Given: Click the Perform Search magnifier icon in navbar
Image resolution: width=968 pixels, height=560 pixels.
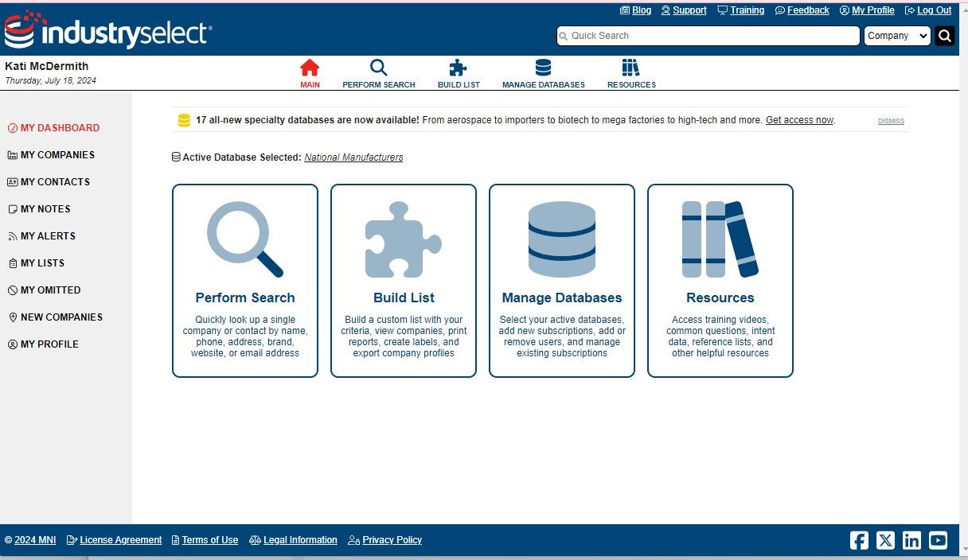Looking at the screenshot, I should (379, 68).
